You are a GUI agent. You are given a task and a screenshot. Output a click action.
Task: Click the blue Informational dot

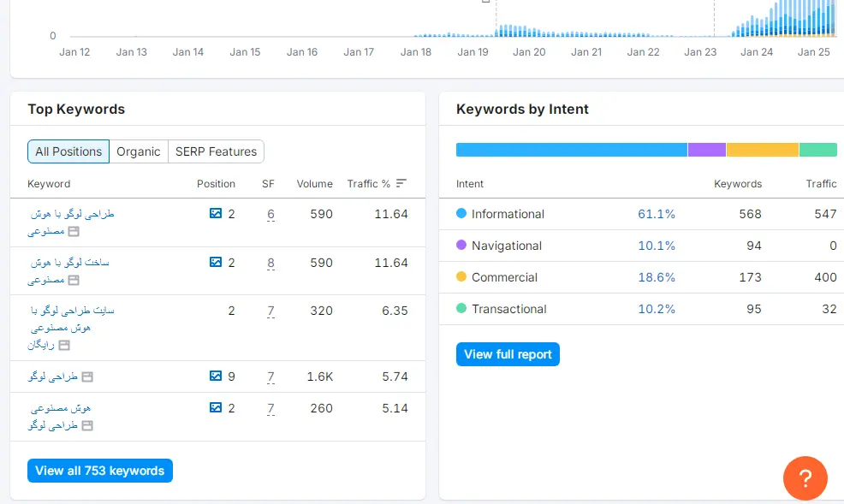click(461, 213)
